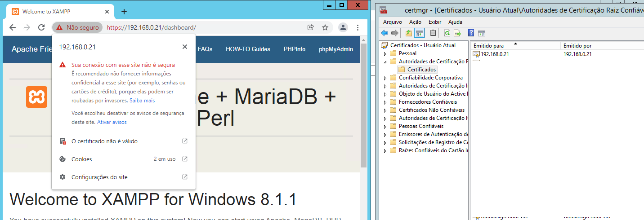Open Ajuda menu in certmgr
The height and width of the screenshot is (220, 644).
point(455,22)
